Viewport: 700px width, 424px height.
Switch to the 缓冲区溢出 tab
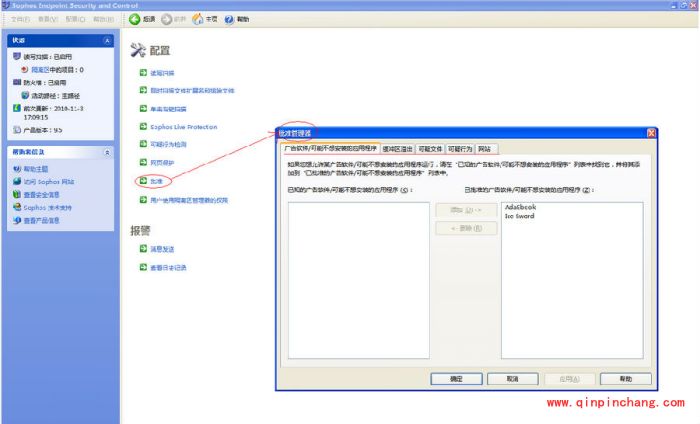coord(397,148)
